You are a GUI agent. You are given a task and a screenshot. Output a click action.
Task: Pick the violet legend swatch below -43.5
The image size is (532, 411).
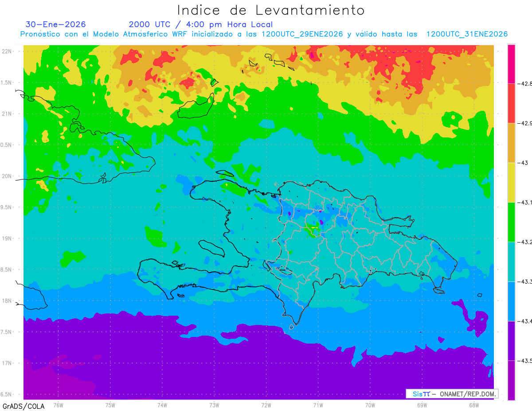(511, 380)
